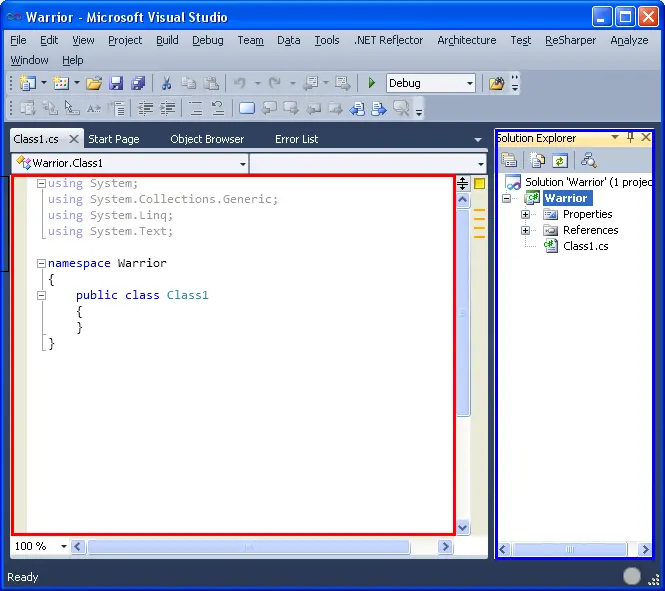665x591 pixels.
Task: Toggle a bookmark with the blue rectangle icon
Action: coord(247,109)
